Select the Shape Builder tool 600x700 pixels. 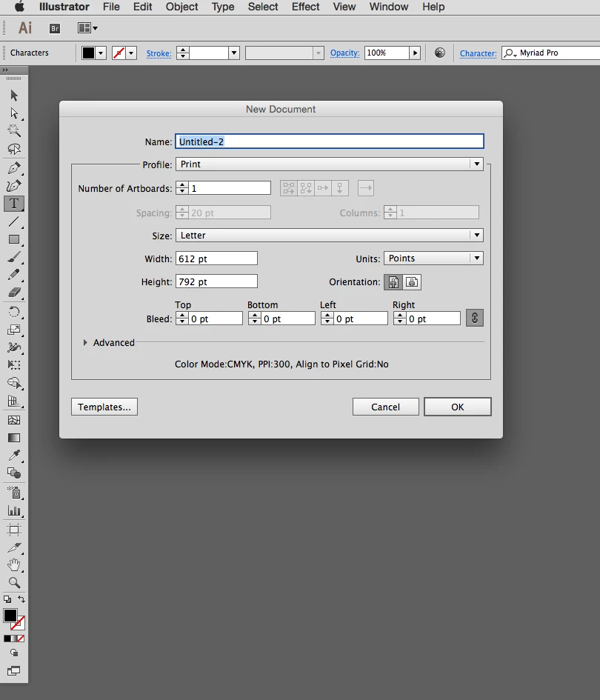pyautogui.click(x=14, y=382)
